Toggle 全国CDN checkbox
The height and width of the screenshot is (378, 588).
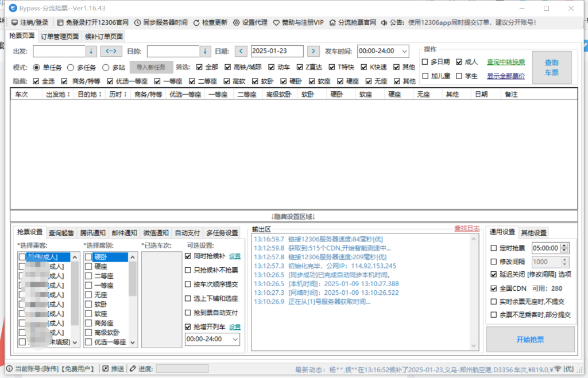493,289
